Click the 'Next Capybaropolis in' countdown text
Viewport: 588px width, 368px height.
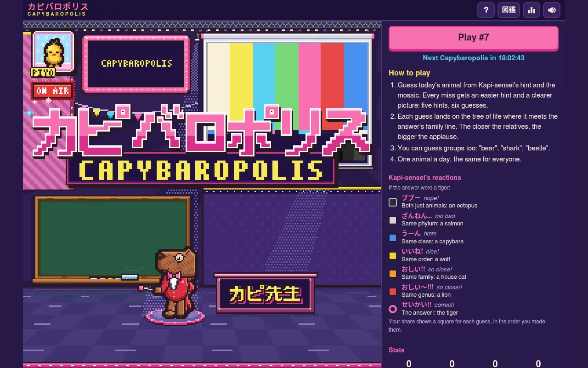(474, 58)
